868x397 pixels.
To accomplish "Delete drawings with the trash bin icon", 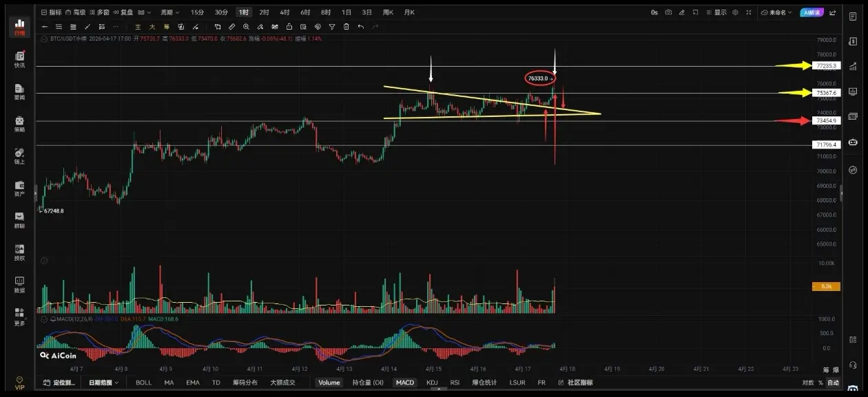I will (x=347, y=27).
